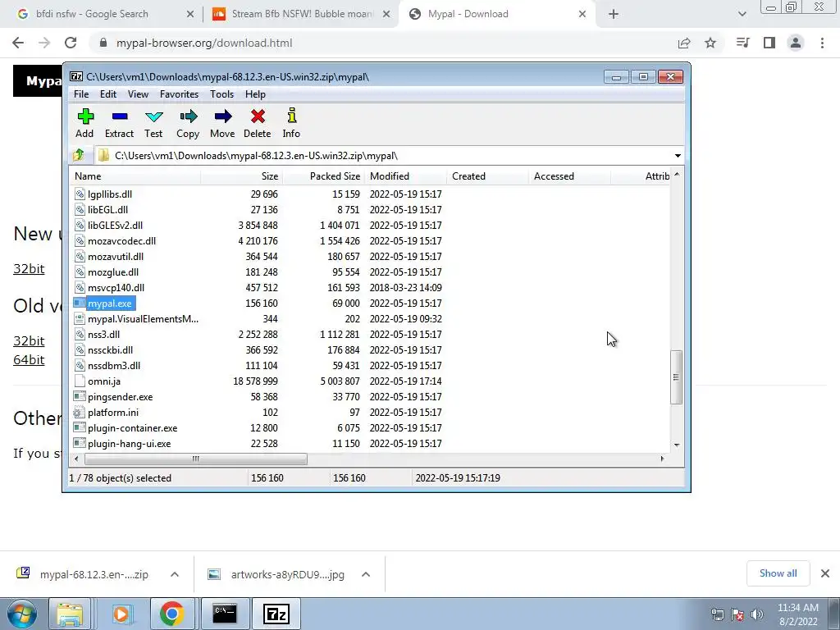The height and width of the screenshot is (630, 840).
Task: Toggle the Chrome side panel icon
Action: [769, 43]
